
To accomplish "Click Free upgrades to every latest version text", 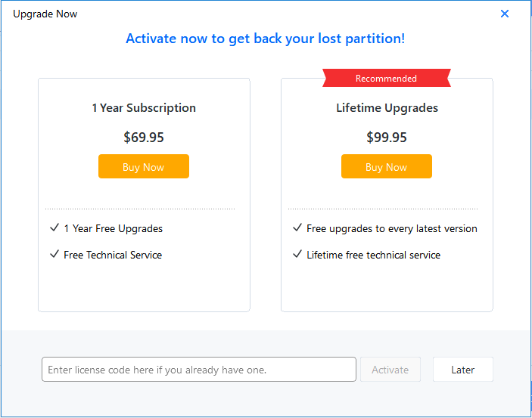I will (391, 228).
